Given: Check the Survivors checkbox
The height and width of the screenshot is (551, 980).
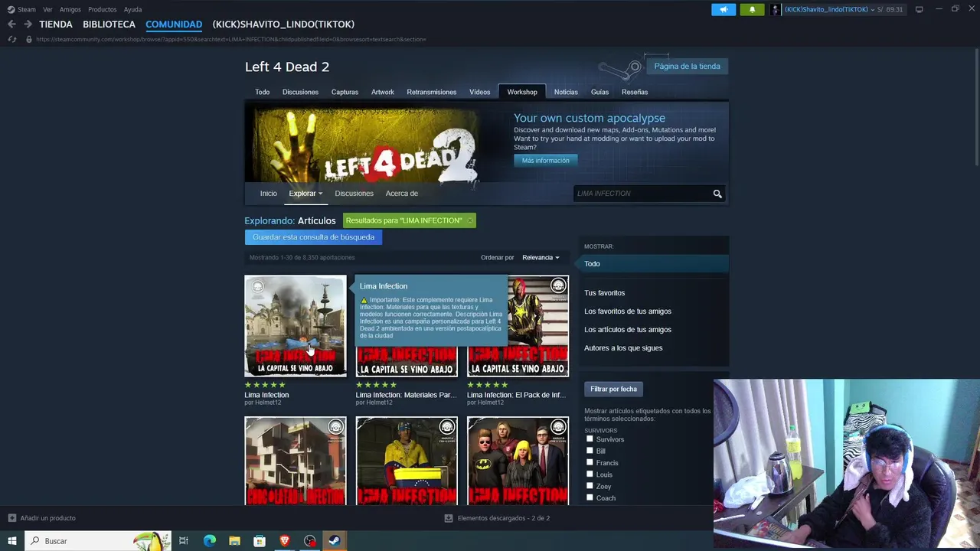Looking at the screenshot, I should pyautogui.click(x=590, y=439).
